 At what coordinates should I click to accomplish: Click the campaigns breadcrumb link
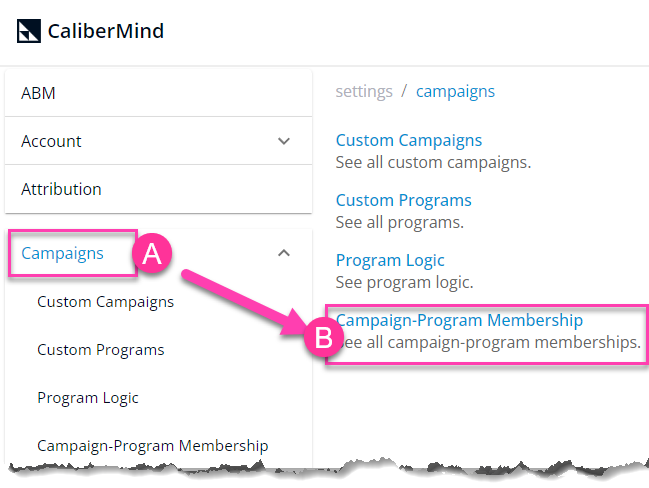pos(455,91)
